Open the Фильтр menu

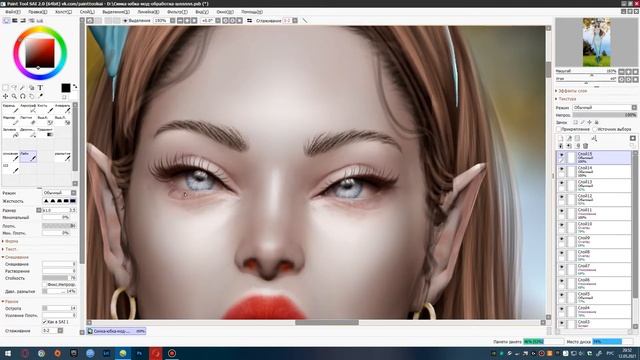coord(177,12)
